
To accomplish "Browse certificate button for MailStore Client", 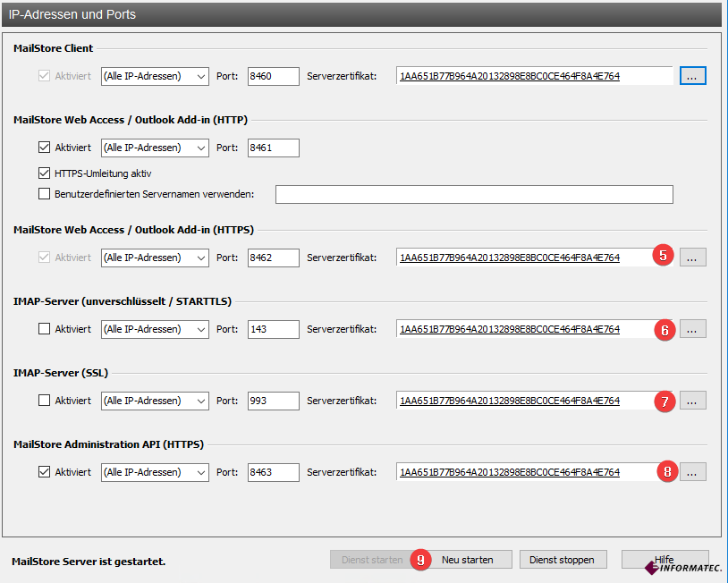I will coord(693,76).
